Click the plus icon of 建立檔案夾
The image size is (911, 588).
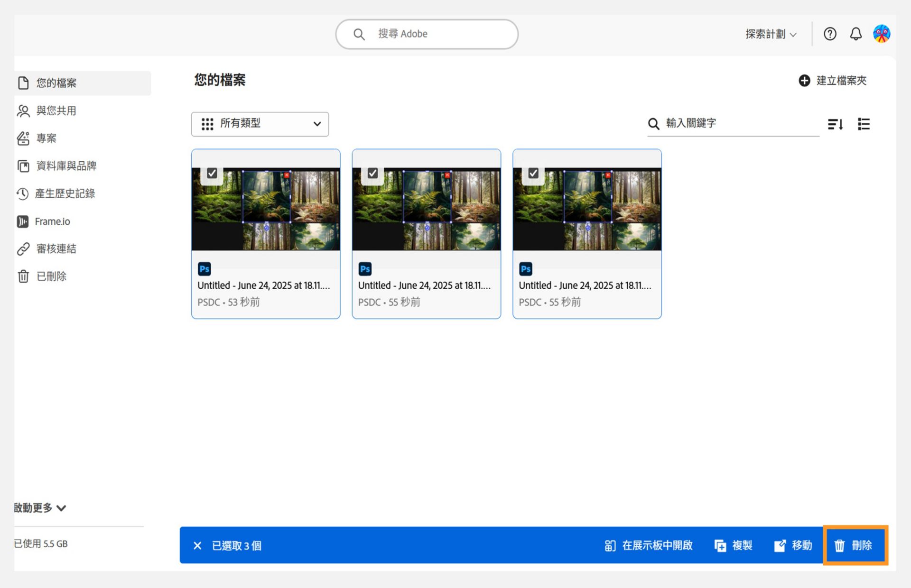click(804, 81)
